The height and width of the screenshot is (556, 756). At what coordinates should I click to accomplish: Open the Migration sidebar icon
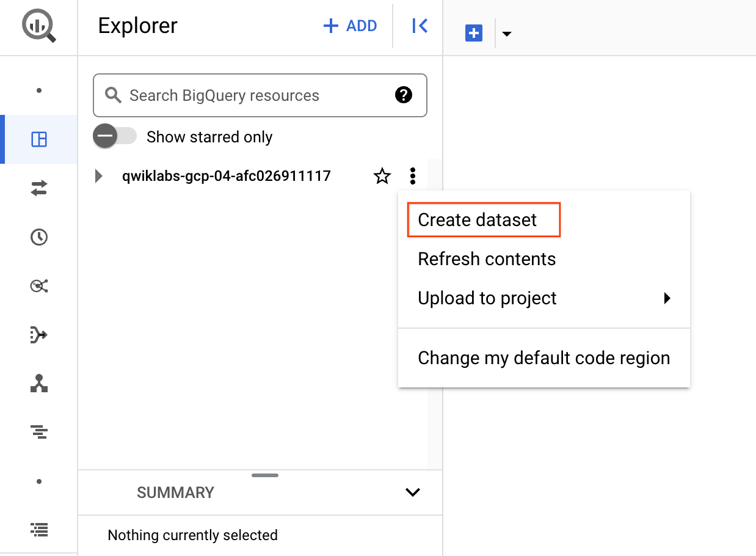pos(38,384)
